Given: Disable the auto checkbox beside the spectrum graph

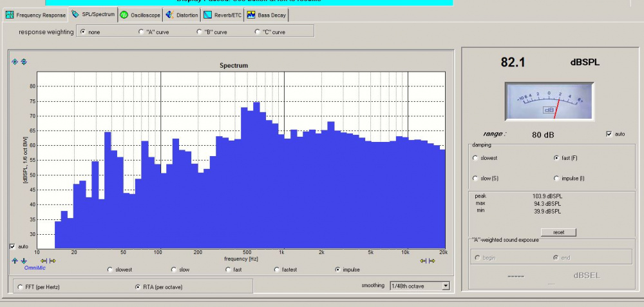Looking at the screenshot, I should (12, 246).
